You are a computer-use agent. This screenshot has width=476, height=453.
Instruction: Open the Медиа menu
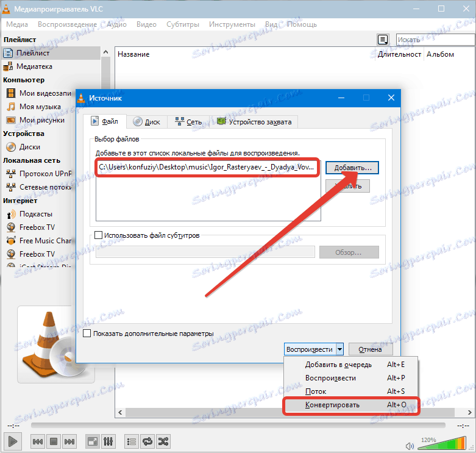point(17,24)
